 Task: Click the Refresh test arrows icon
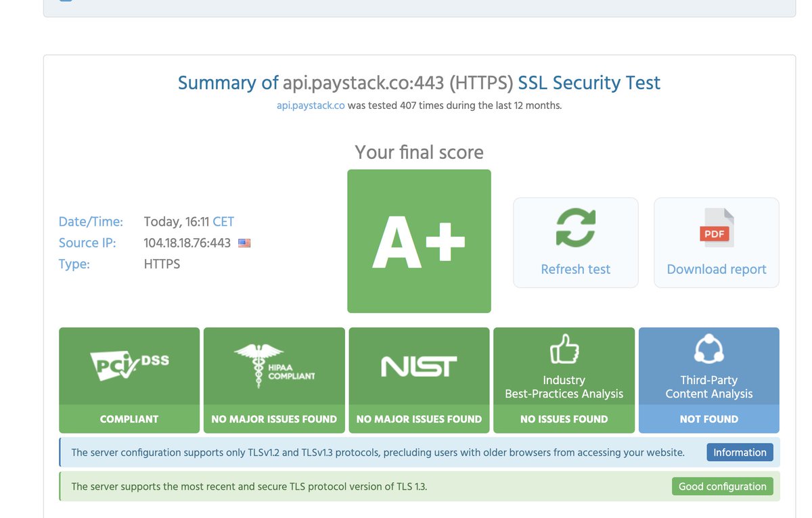pos(576,227)
